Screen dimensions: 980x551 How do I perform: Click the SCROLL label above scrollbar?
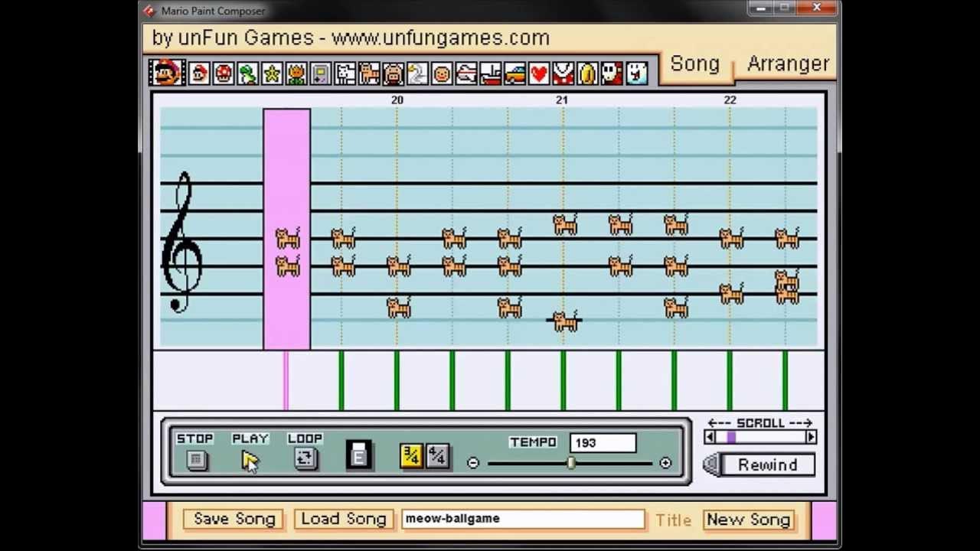pos(759,423)
